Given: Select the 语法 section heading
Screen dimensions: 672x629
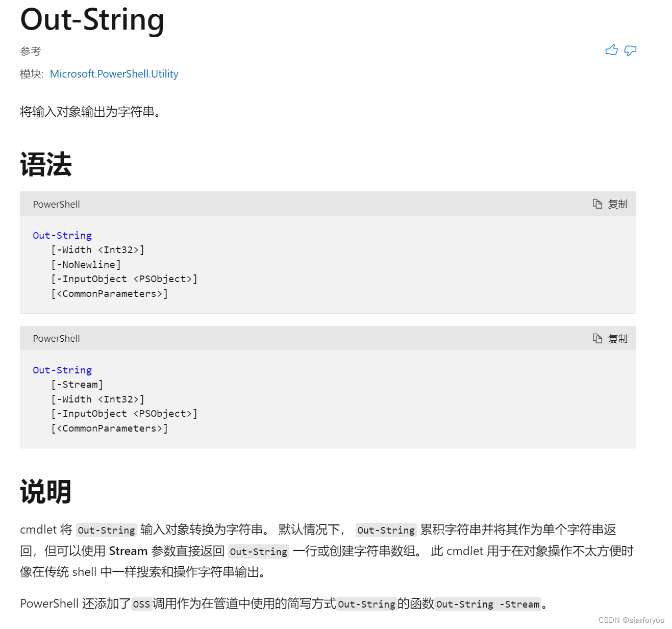Looking at the screenshot, I should coord(45,164).
